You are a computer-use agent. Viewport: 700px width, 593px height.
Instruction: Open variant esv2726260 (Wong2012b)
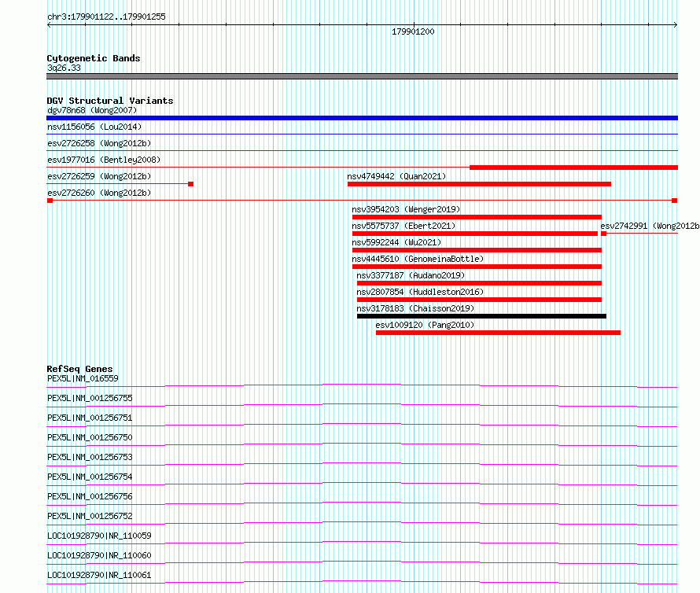point(99,193)
